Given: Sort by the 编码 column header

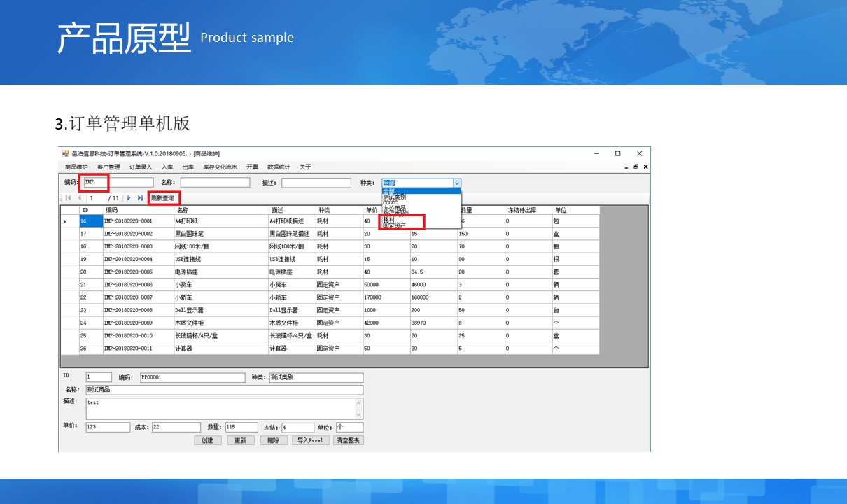Looking at the screenshot, I should 139,210.
